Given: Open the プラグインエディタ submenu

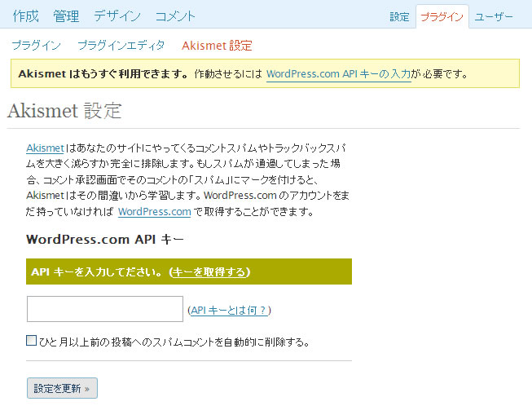Looking at the screenshot, I should pos(121,45).
